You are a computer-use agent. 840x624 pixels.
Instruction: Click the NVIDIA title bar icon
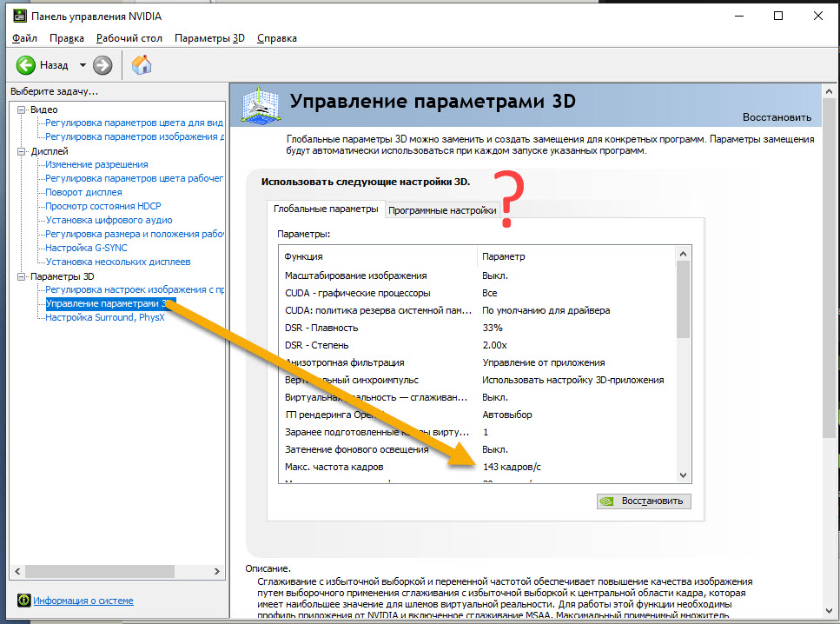point(20,16)
